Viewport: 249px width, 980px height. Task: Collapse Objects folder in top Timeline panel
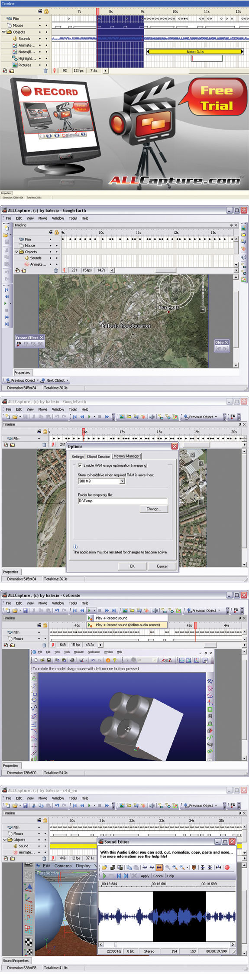click(x=4, y=32)
